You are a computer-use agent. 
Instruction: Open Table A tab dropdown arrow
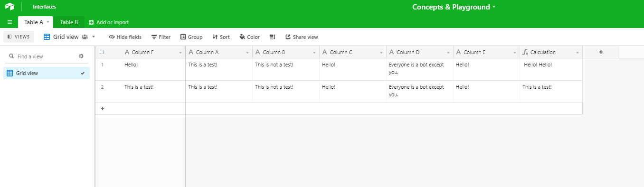[48, 22]
